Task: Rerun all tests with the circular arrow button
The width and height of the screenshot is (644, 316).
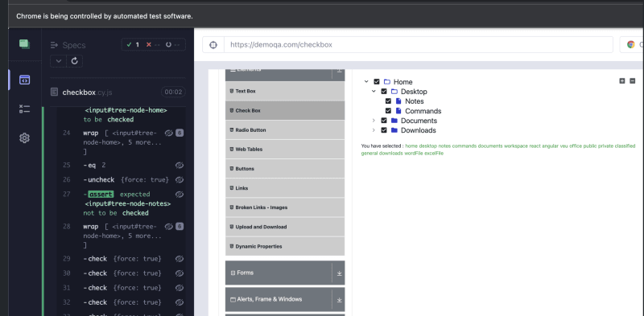Action: [74, 61]
